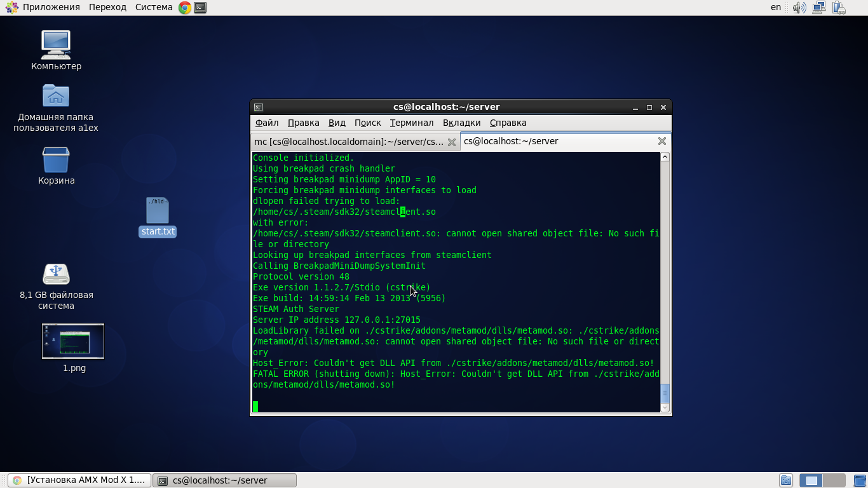Launch the terminal from the top panel
This screenshot has height=488, width=868.
200,8
